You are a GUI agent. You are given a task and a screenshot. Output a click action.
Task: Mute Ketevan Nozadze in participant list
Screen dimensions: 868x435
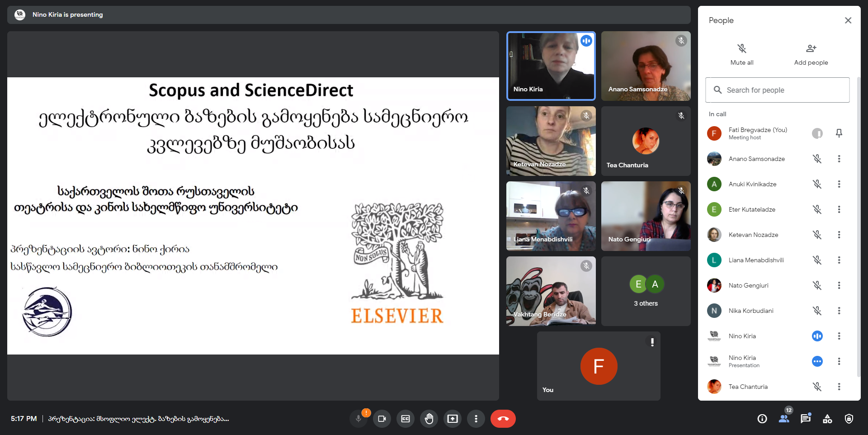(817, 235)
